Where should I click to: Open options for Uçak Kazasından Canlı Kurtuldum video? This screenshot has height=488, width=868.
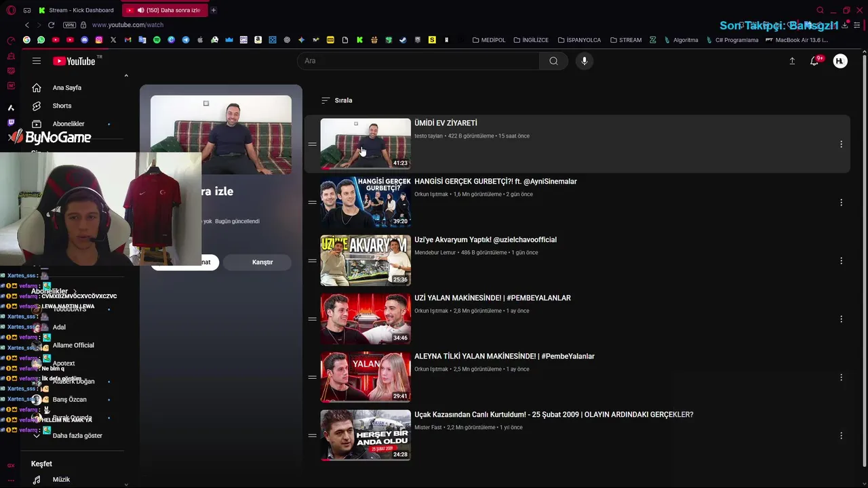pyautogui.click(x=841, y=436)
